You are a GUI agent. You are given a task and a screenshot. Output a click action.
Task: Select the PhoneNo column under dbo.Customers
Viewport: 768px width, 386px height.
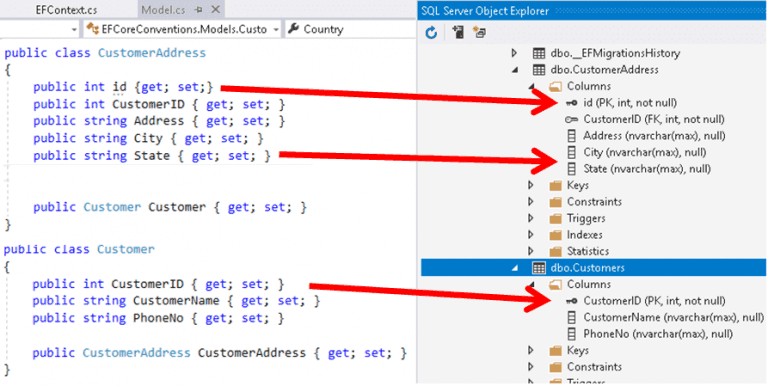pos(658,334)
